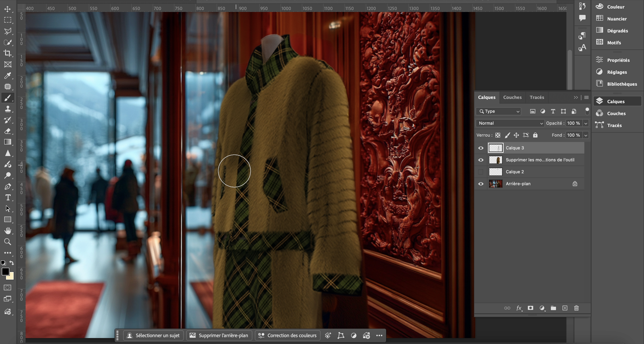The width and height of the screenshot is (644, 344).
Task: Click the delete layer trash icon
Action: [x=576, y=308]
